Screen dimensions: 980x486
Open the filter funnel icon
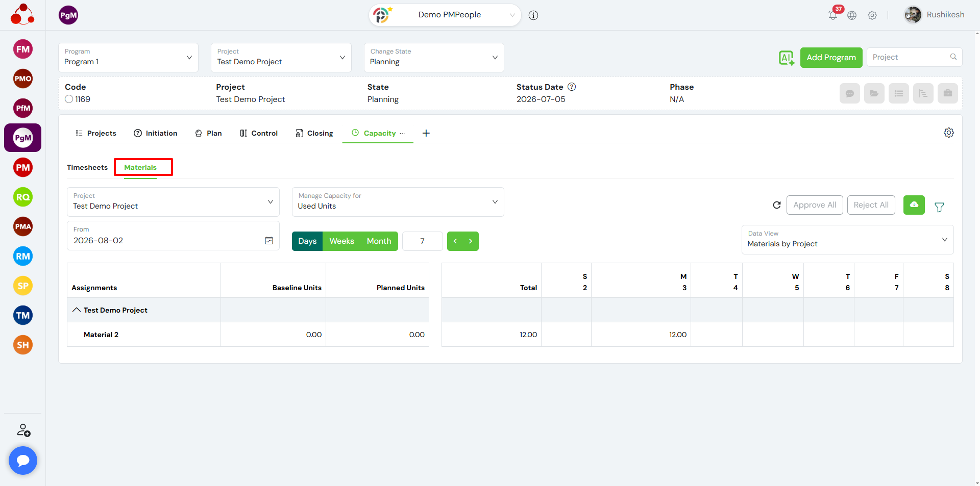pos(939,207)
